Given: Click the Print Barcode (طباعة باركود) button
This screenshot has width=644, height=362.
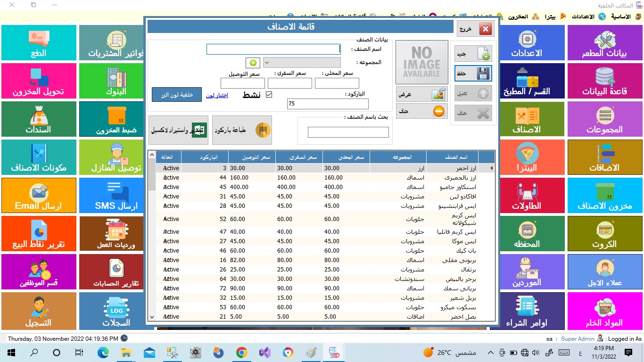Looking at the screenshot, I should (x=242, y=130).
